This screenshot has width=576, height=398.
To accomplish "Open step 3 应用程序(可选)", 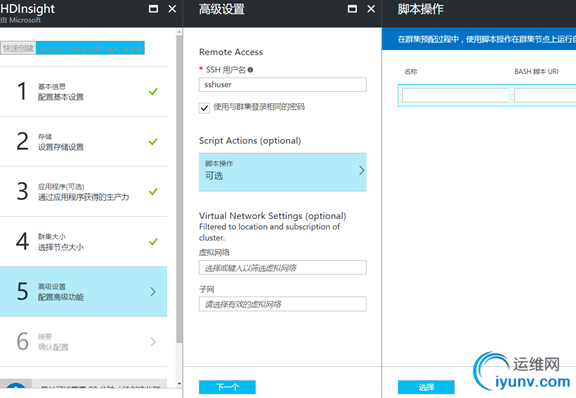I will [83, 191].
